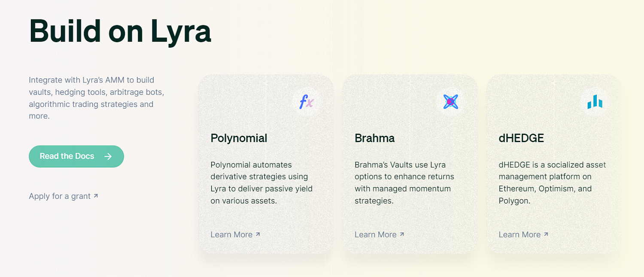Click the arrow icon in Read the Docs button
This screenshot has height=277, width=644.
click(108, 156)
